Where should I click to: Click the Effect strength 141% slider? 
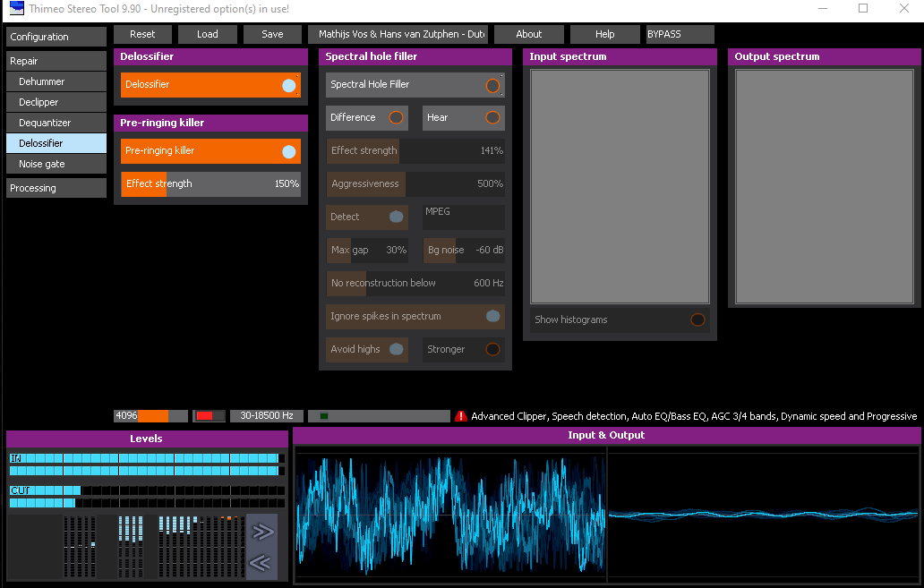click(x=415, y=151)
